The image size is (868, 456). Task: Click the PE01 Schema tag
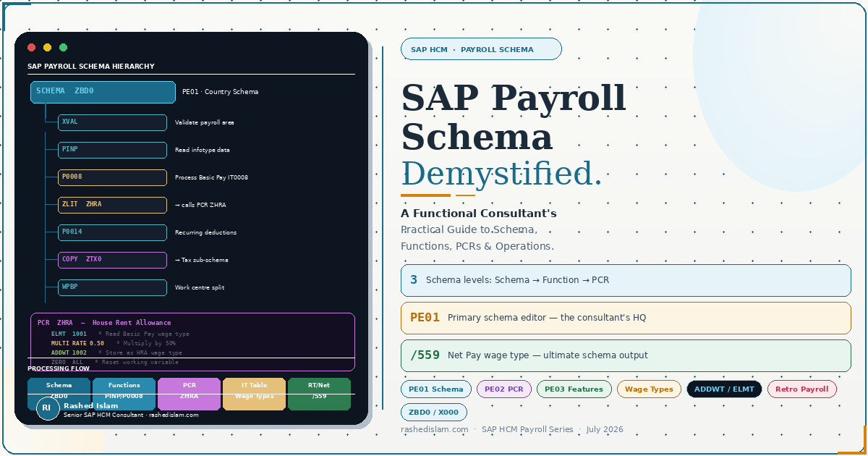436,389
